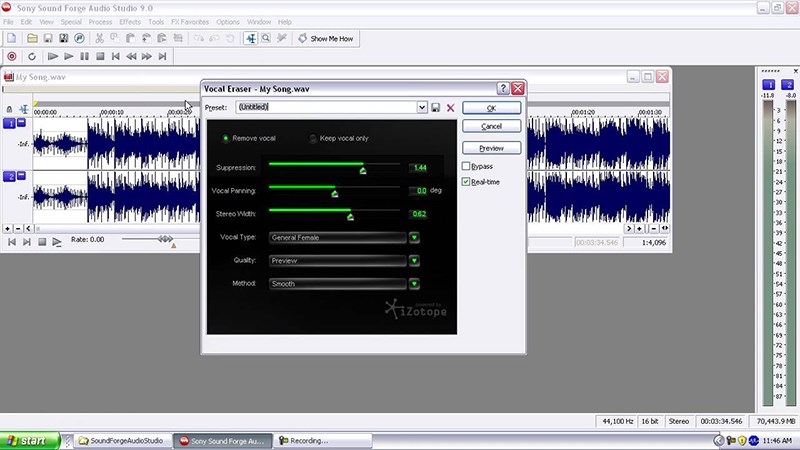
Task: Click the Stereo Width value field 0.62
Action: tap(418, 214)
